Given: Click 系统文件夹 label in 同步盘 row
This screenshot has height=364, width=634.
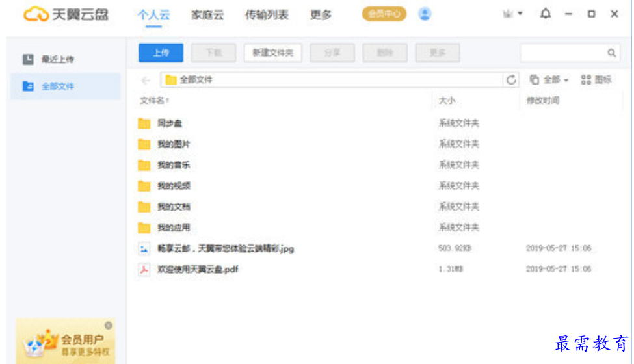Looking at the screenshot, I should pos(459,123).
